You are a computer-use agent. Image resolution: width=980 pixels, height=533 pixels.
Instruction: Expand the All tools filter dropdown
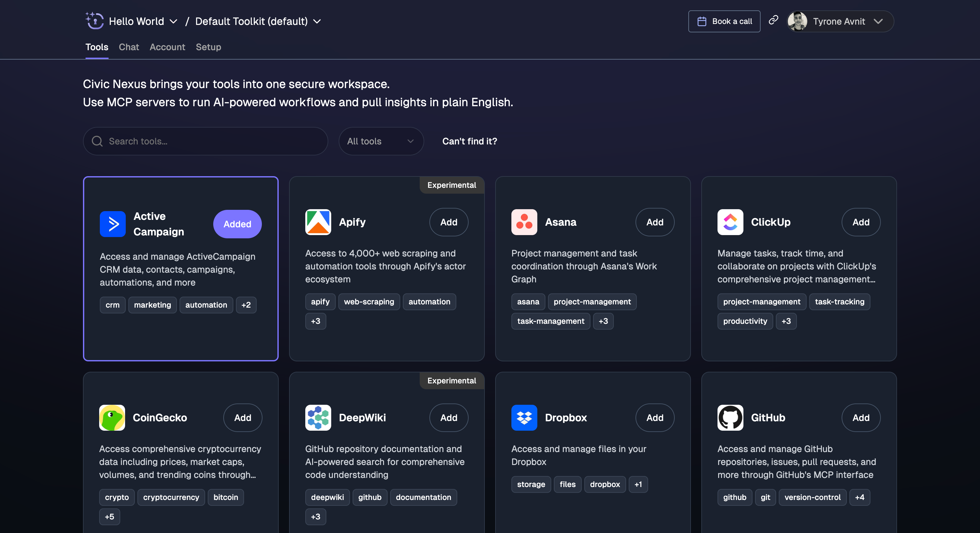(381, 141)
